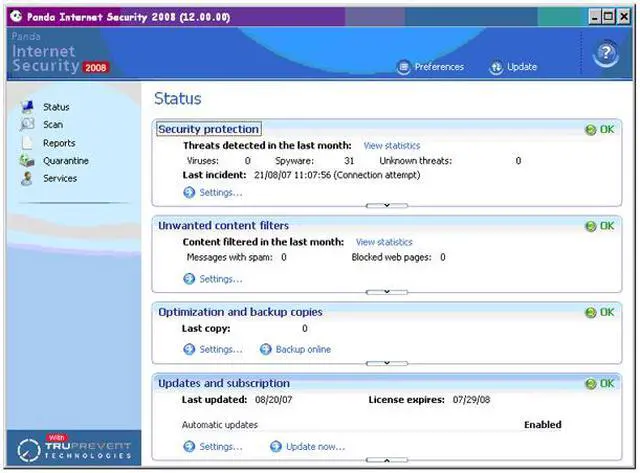
Task: Click Backup online link
Action: click(x=303, y=350)
